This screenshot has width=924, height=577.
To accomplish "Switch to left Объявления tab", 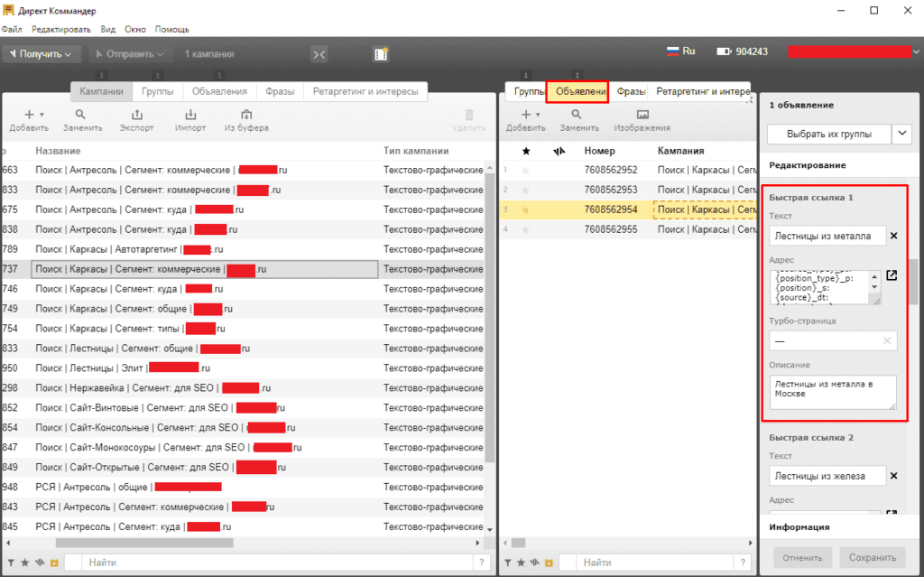I will (219, 91).
